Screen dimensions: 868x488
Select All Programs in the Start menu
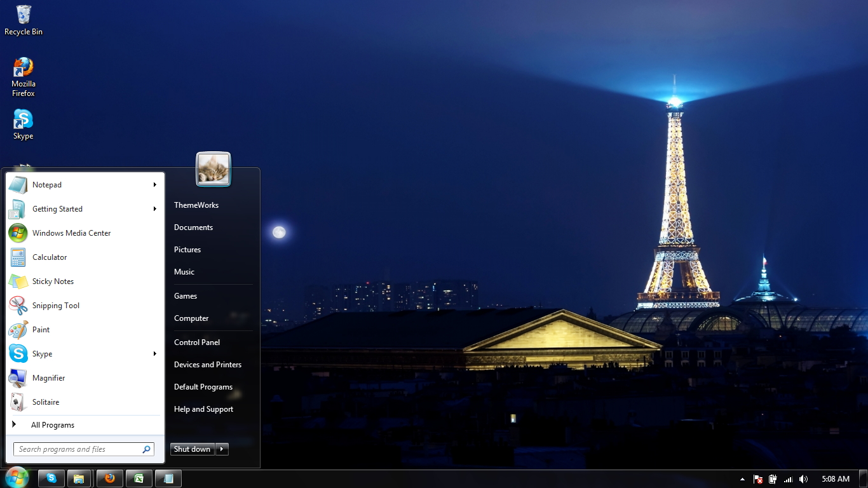tap(53, 424)
